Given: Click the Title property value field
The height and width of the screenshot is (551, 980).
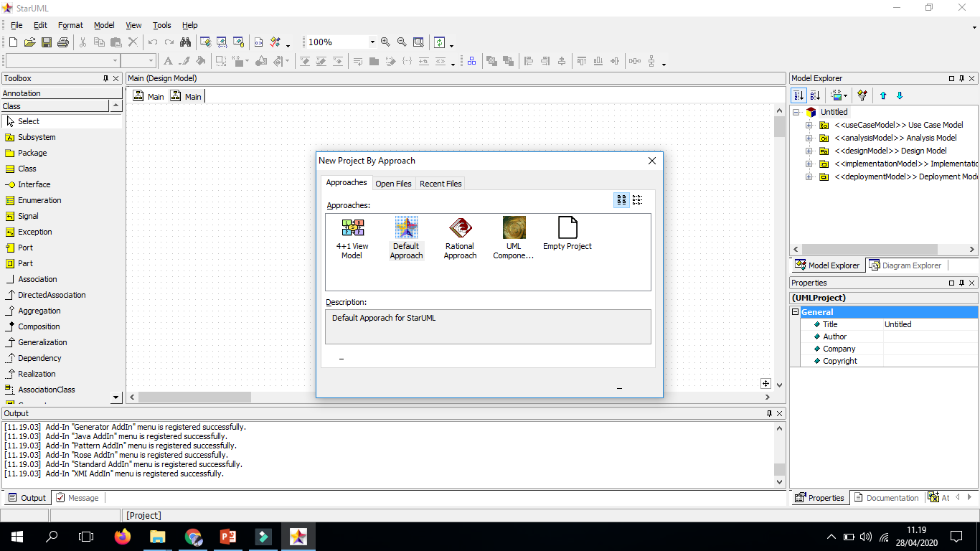Looking at the screenshot, I should coord(930,324).
